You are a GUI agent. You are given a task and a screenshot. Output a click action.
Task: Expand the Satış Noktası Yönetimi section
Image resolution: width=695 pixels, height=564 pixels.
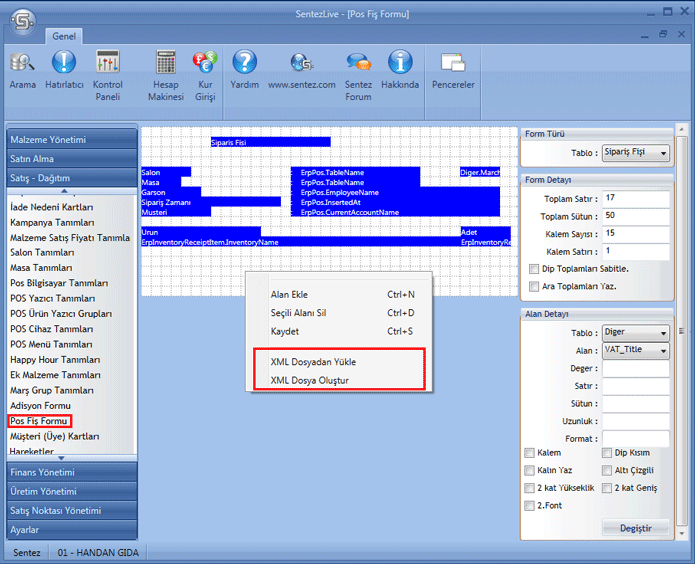[72, 510]
